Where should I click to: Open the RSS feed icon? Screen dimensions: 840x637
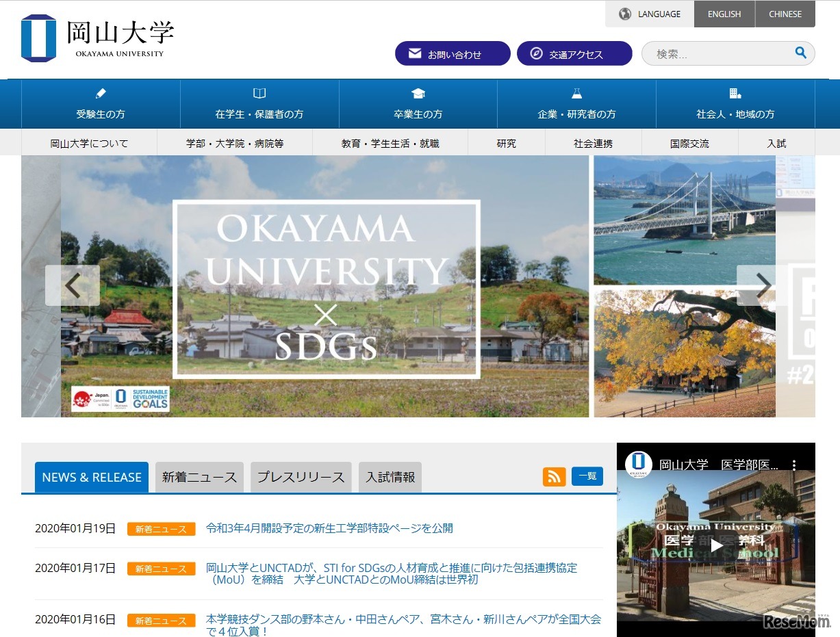[555, 477]
